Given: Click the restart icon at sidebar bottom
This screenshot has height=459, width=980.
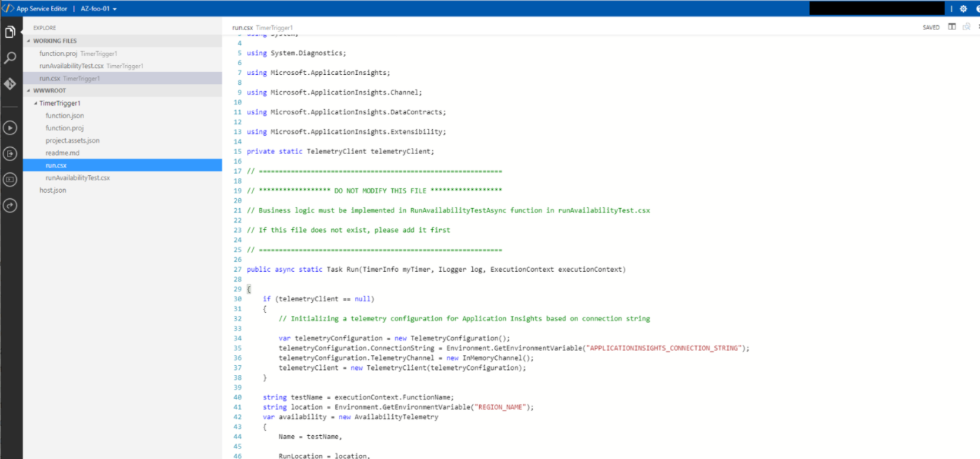Looking at the screenshot, I should click(x=9, y=205).
